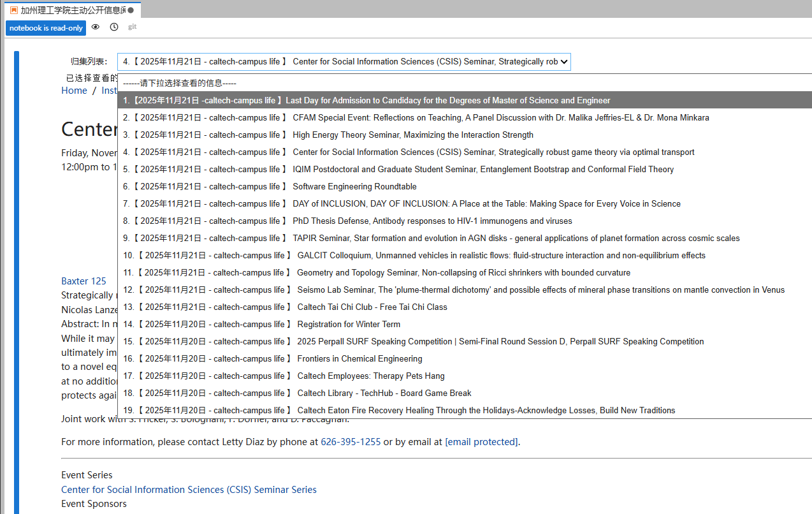Select option 16 Frontiers in Chemical Engineering
This screenshot has width=812, height=514.
coord(465,358)
